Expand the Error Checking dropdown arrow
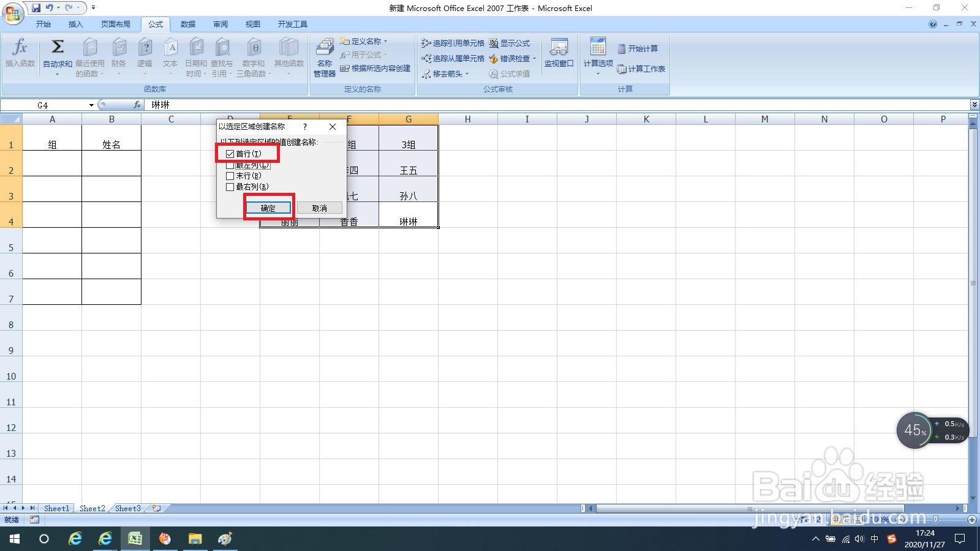This screenshot has width=980, height=551. (x=534, y=58)
